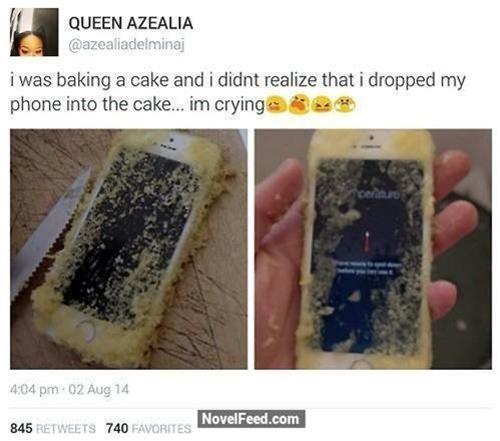Click the tweet text about baking a cake

click(238, 92)
